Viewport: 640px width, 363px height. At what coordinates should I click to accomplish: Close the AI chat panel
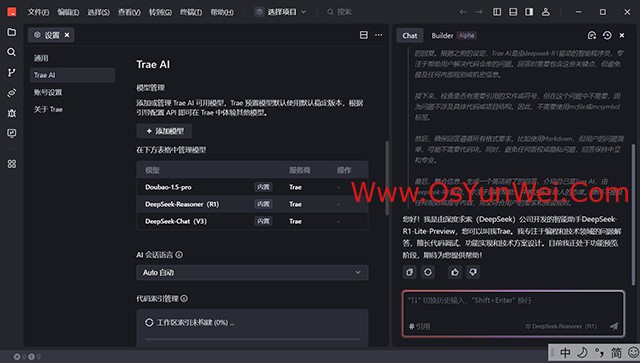[622, 36]
